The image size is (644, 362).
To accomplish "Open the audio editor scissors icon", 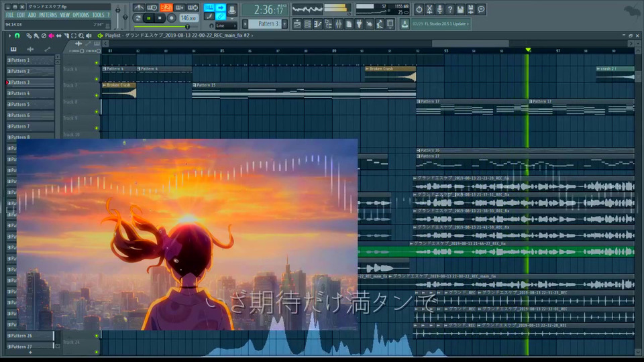I will pyautogui.click(x=429, y=9).
